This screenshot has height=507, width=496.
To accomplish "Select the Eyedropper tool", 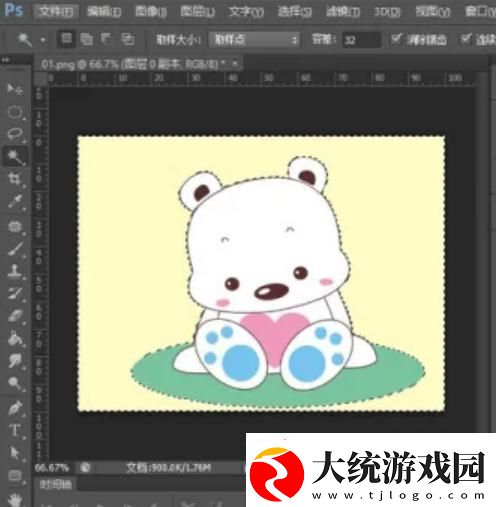I will point(15,201).
